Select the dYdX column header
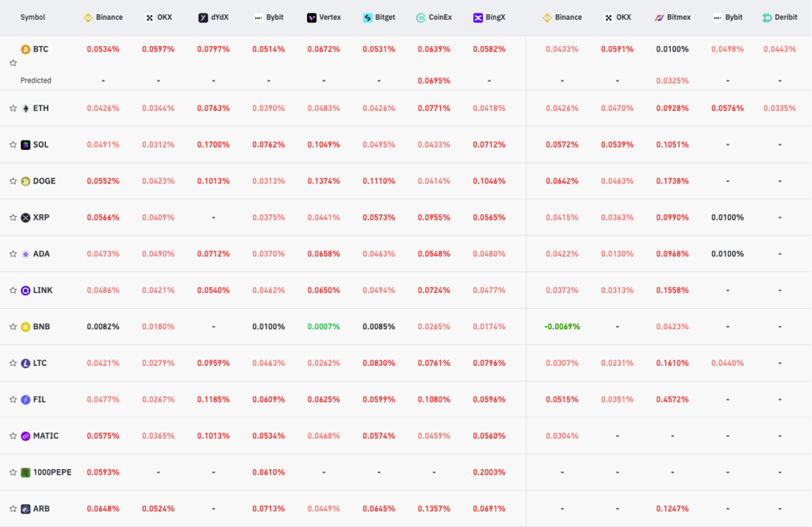 point(213,17)
